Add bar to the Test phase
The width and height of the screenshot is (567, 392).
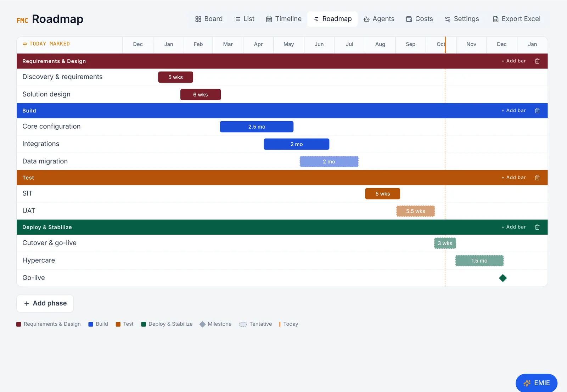tap(513, 178)
